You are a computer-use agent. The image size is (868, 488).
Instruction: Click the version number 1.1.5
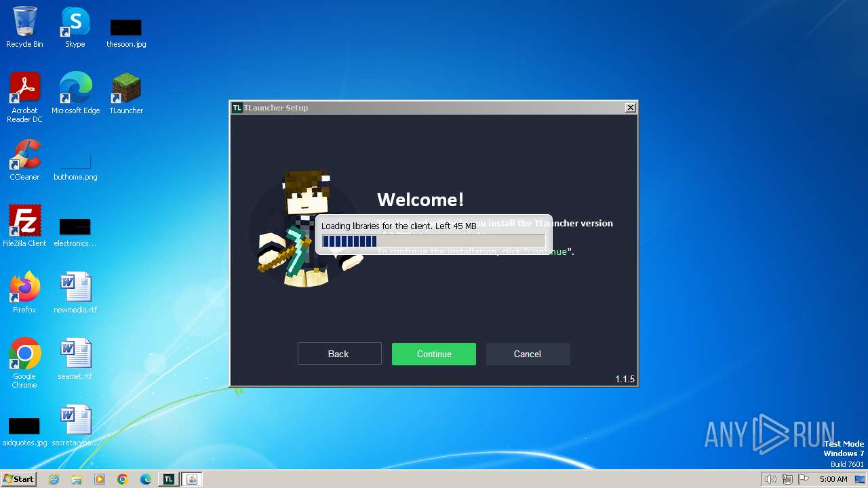pyautogui.click(x=625, y=379)
